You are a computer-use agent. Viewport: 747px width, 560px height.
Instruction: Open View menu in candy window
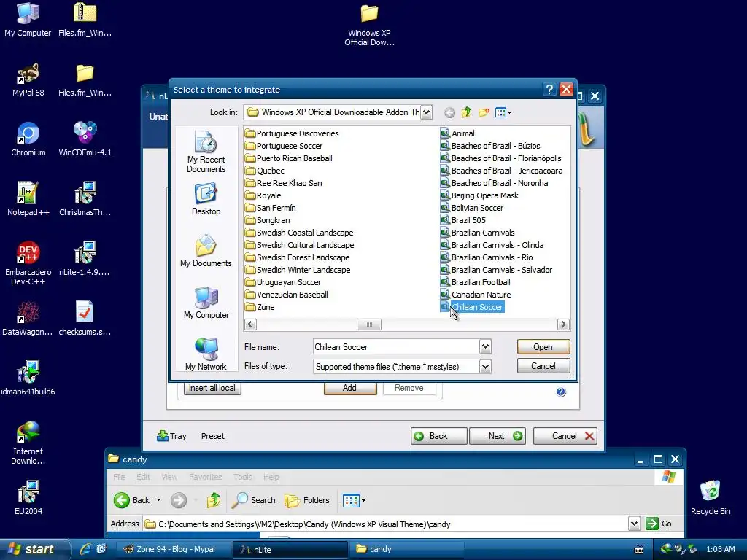169,477
